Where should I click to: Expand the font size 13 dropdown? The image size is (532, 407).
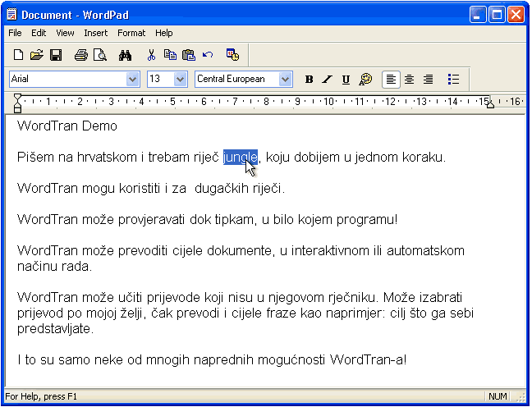180,80
